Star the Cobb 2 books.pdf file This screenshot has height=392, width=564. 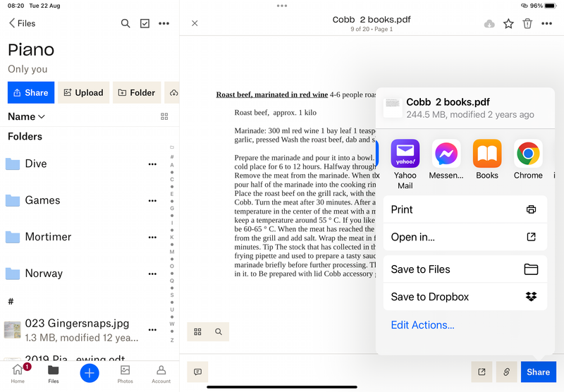point(508,23)
